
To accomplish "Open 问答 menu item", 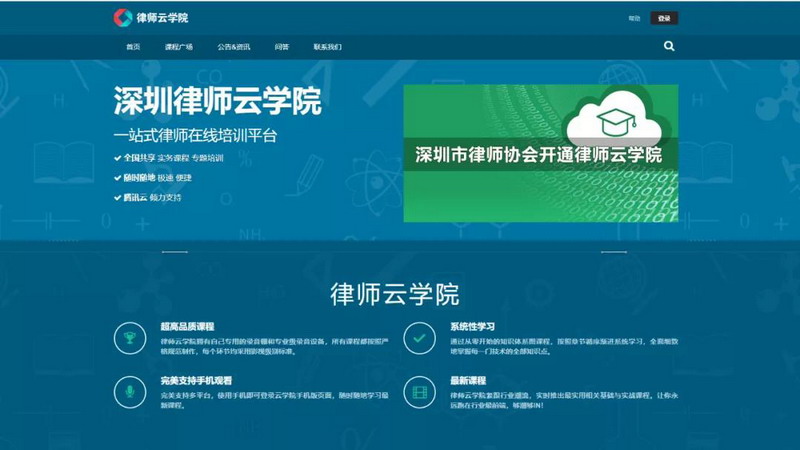I will pyautogui.click(x=282, y=47).
